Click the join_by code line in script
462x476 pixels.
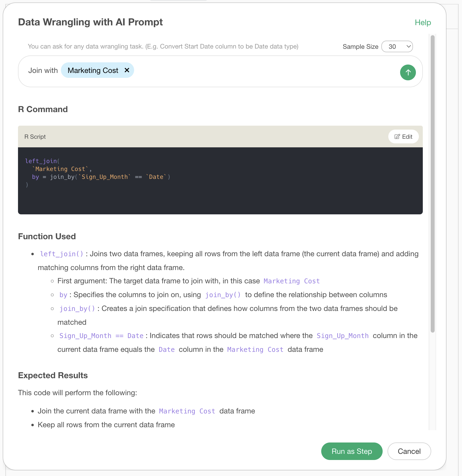[x=101, y=177]
